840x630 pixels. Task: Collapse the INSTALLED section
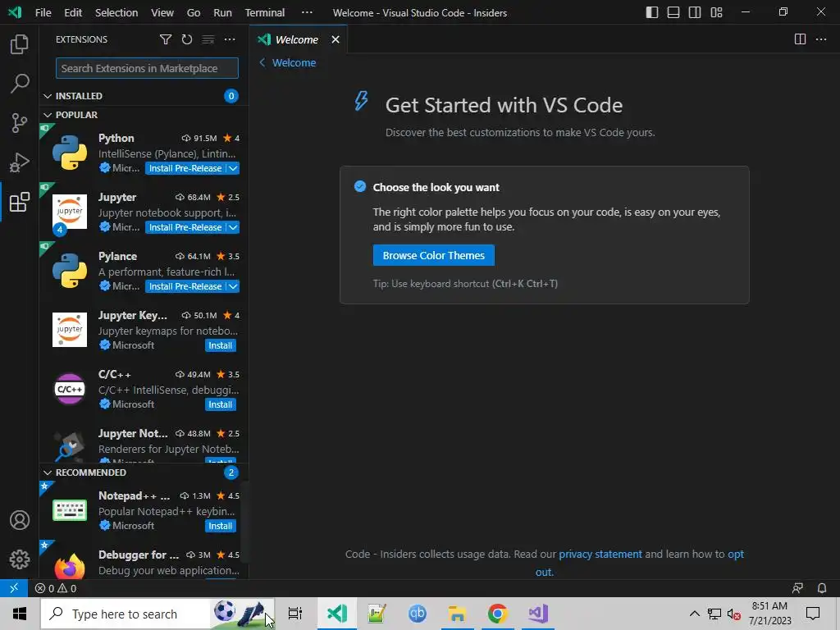[48, 96]
